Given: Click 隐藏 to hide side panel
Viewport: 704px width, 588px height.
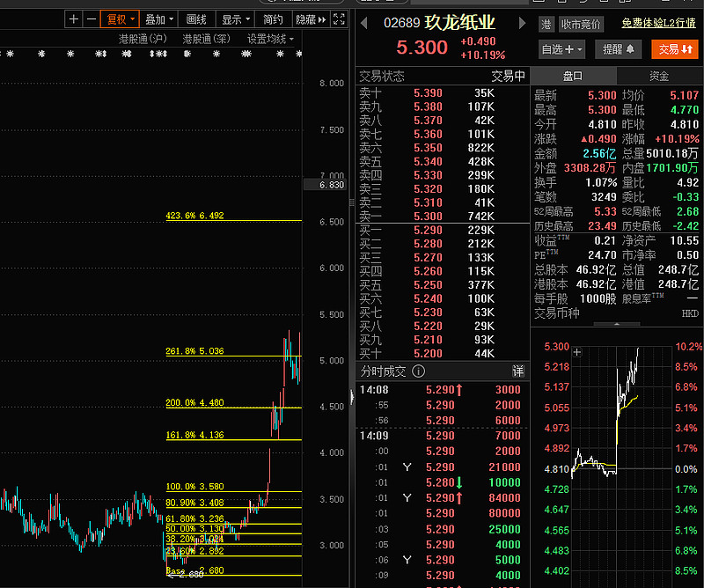Looking at the screenshot, I should tap(311, 19).
